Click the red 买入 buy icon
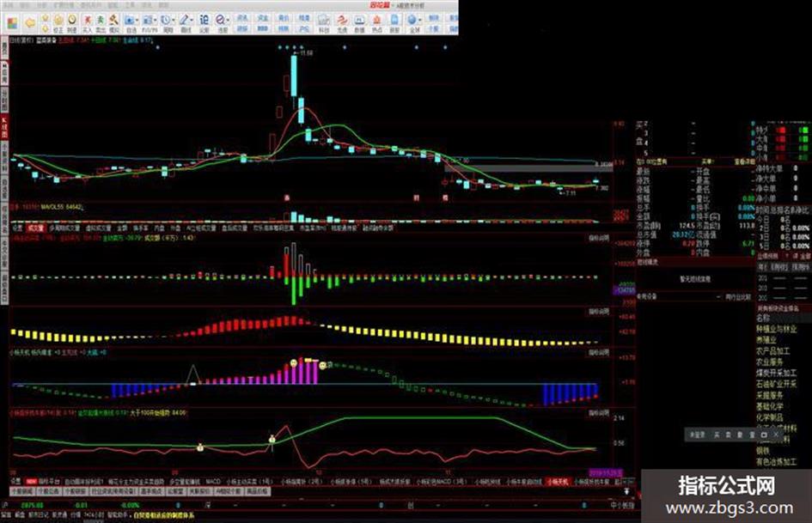The height and width of the screenshot is (523, 812). (x=87, y=21)
